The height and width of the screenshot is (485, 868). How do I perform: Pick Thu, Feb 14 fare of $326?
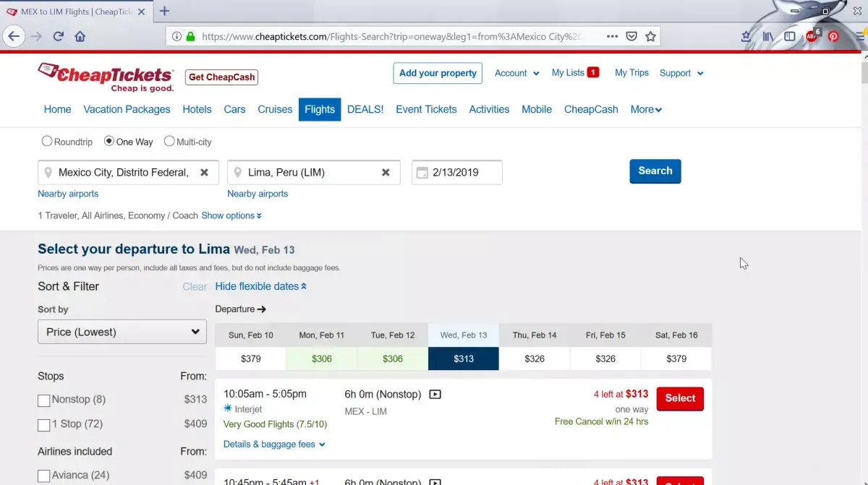[535, 359]
